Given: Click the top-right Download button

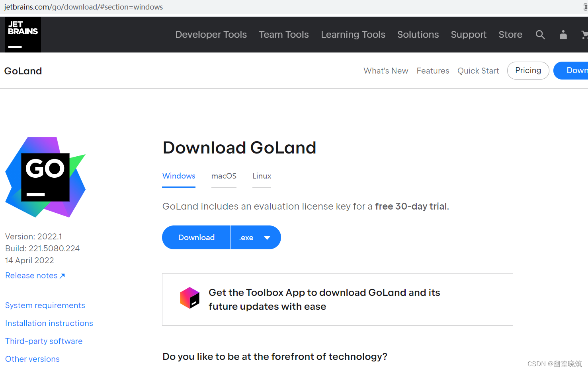Looking at the screenshot, I should (x=572, y=70).
